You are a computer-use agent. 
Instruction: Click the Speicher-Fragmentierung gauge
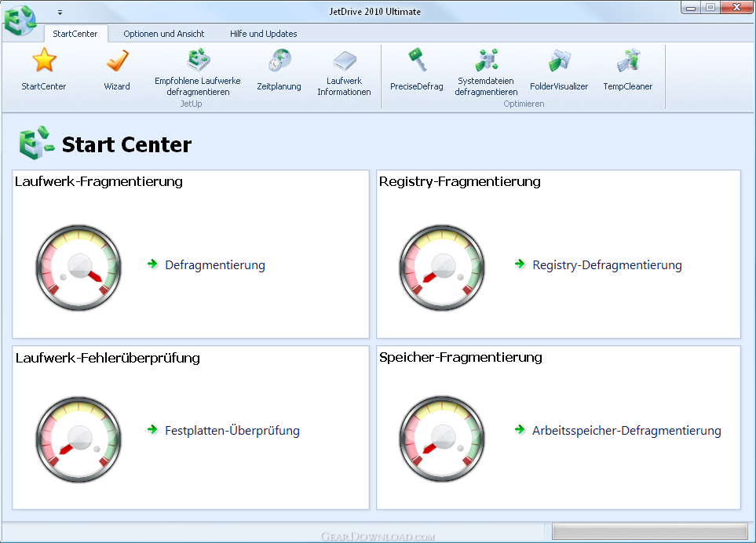tap(442, 439)
